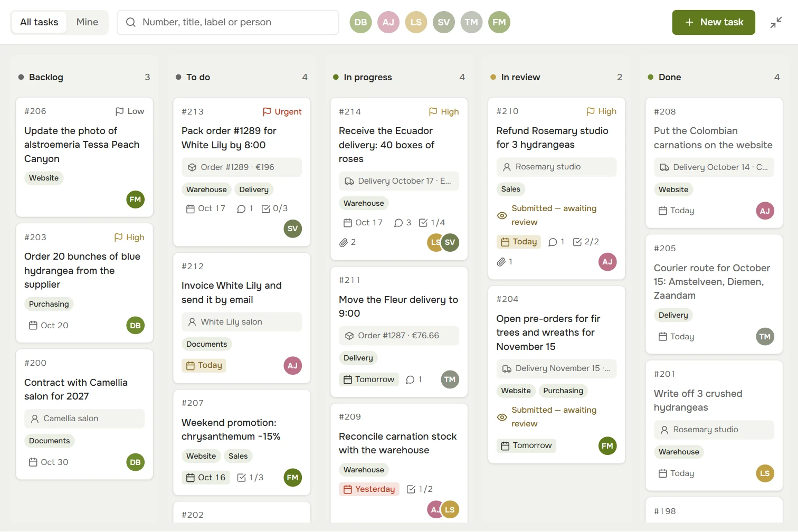Open Camellia salon link on task #200
The height and width of the screenshot is (532, 798).
coord(84,419)
